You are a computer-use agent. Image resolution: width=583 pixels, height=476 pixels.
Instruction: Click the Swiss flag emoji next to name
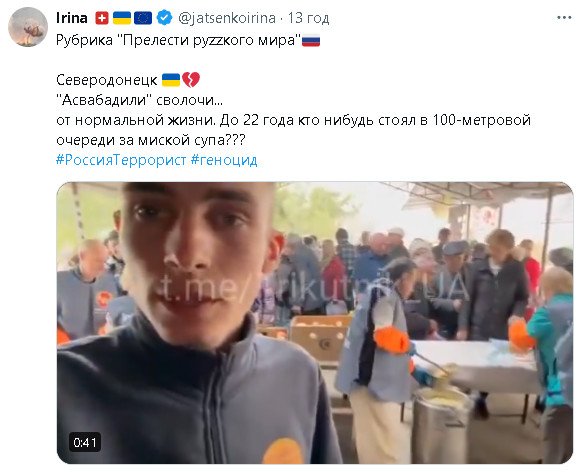102,18
